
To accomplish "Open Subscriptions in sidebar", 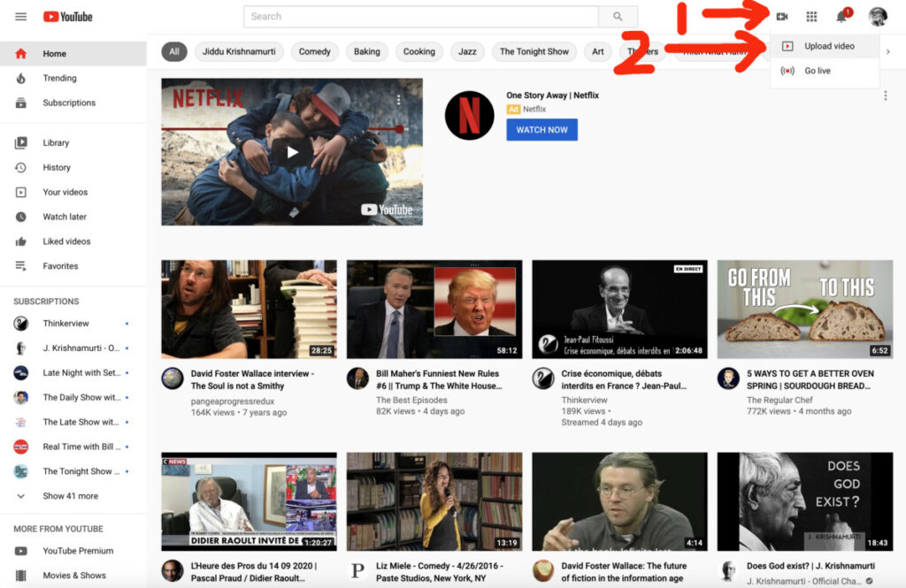I will point(73,103).
